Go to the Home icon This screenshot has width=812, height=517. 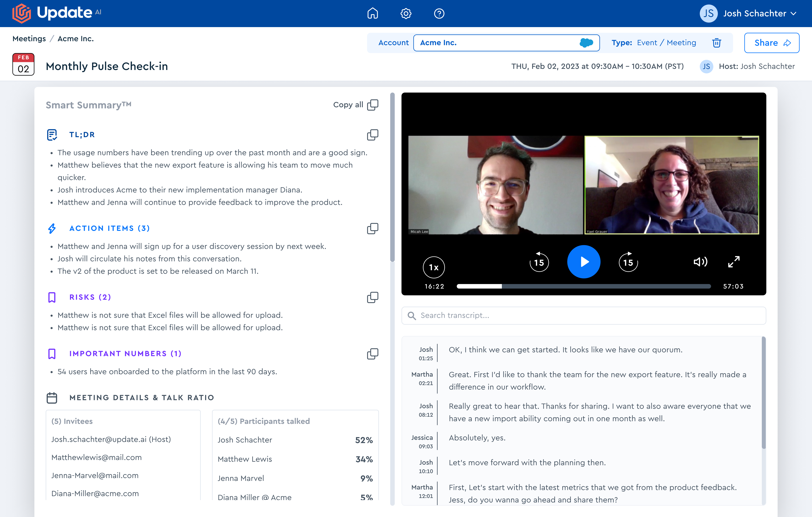click(372, 14)
